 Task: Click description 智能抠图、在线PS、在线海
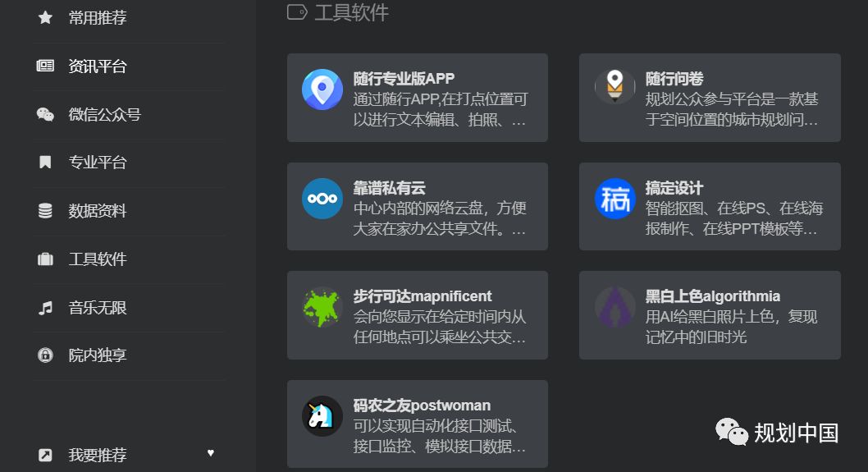point(734,209)
